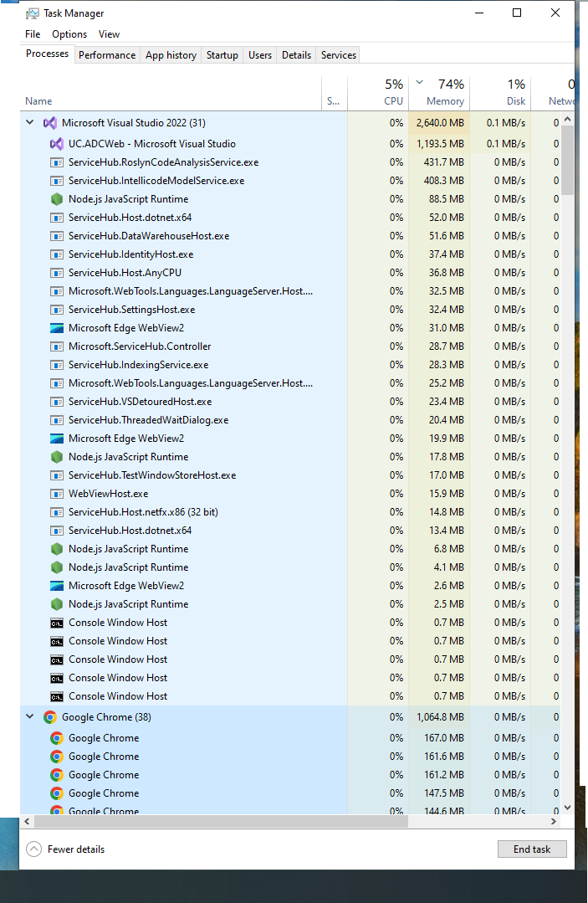Click the Fewer details label
Screen dimensions: 588x903
[76, 849]
